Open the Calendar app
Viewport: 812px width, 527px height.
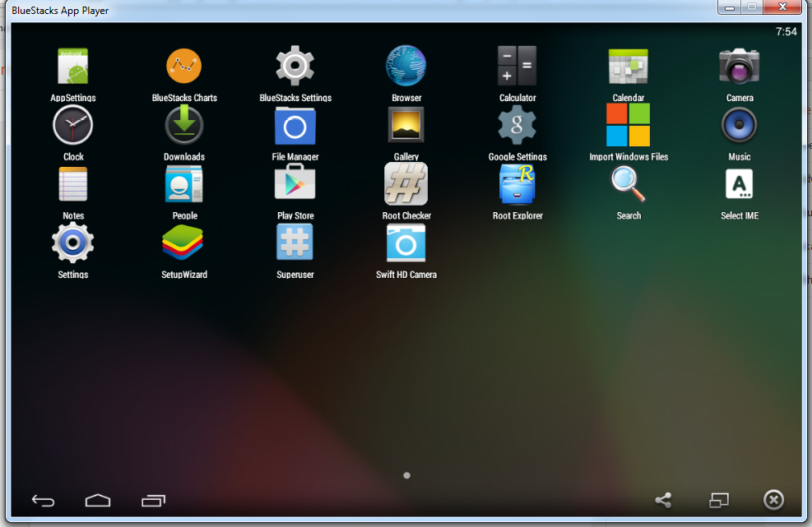point(629,67)
